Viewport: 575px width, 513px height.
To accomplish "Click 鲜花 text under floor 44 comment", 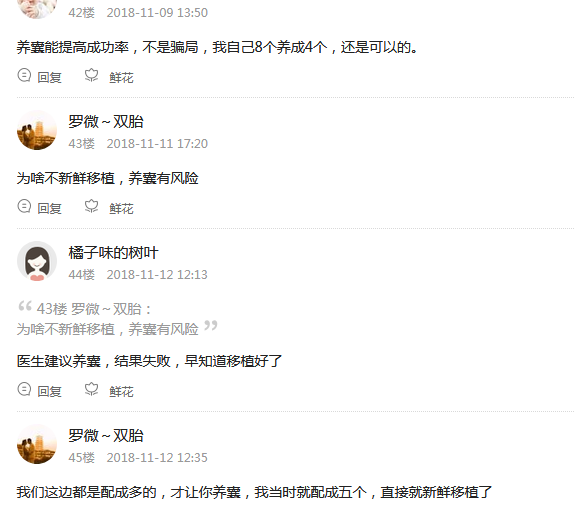I will (x=121, y=391).
